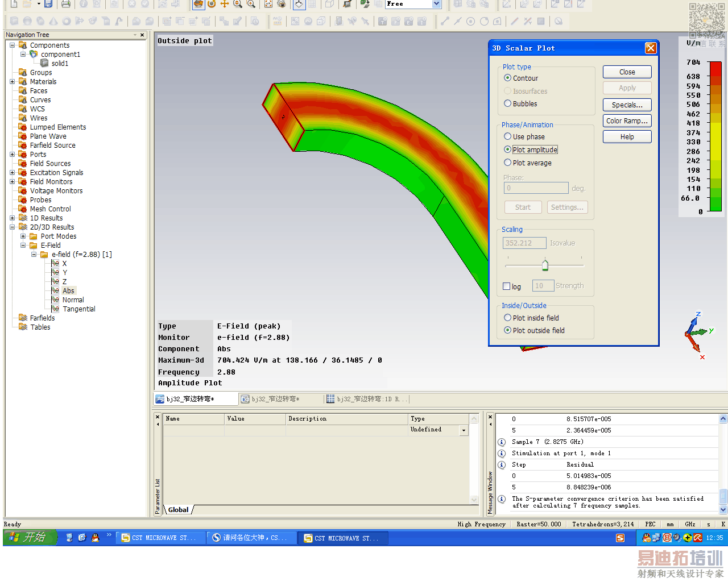Select the Plot outside field radio
728x582 pixels.
(x=507, y=330)
